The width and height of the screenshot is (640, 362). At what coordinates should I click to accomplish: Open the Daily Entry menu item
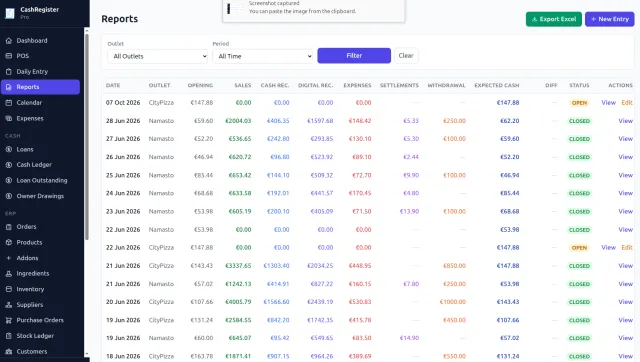point(40,71)
